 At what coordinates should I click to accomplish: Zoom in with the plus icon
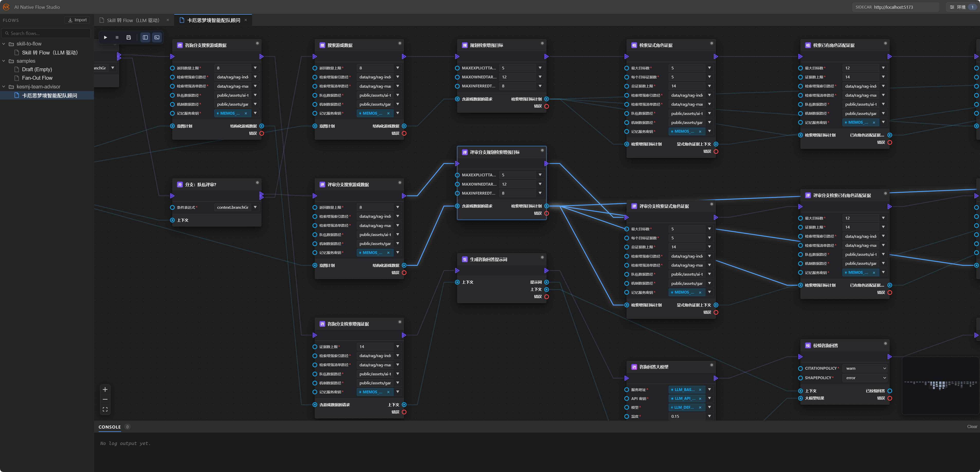click(x=105, y=389)
